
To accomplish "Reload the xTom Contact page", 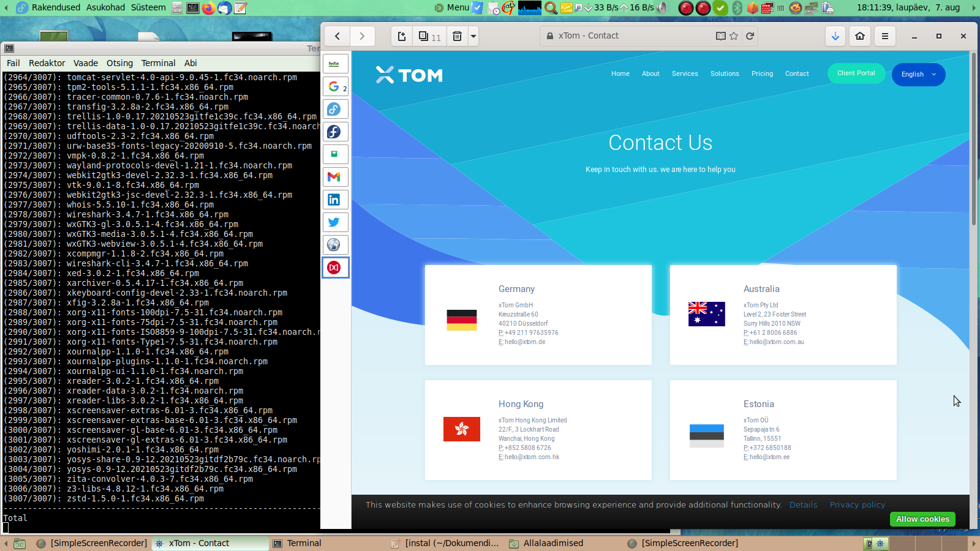I will coord(750,36).
